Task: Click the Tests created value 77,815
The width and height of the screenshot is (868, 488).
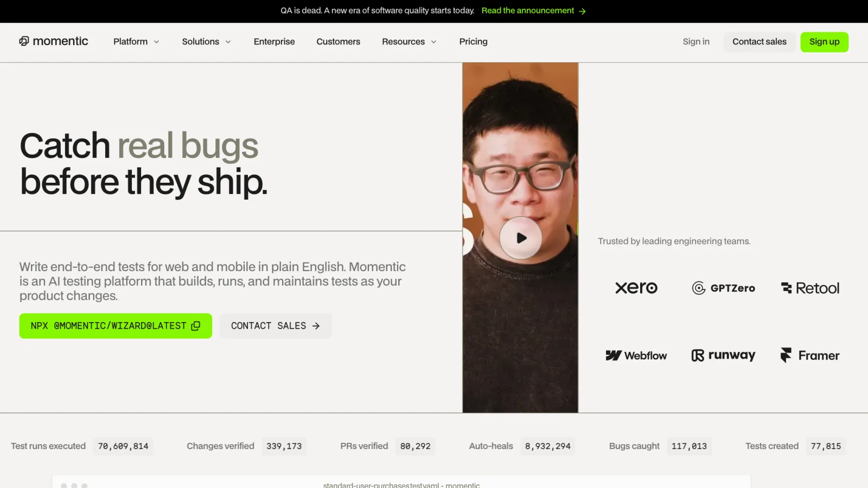Action: 826,446
